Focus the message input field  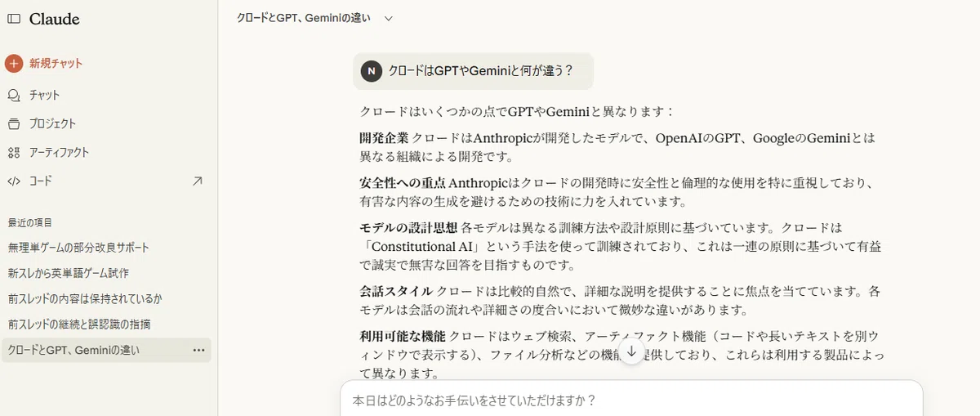631,400
